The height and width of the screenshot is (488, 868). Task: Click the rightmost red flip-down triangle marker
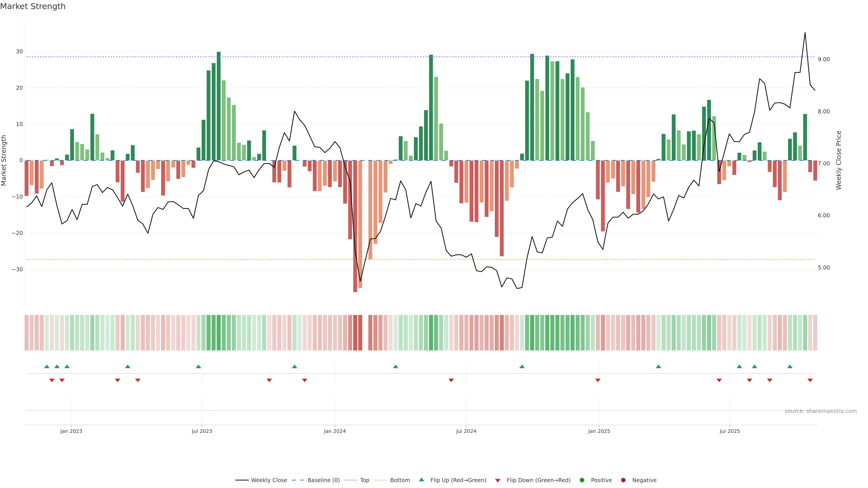[810, 380]
